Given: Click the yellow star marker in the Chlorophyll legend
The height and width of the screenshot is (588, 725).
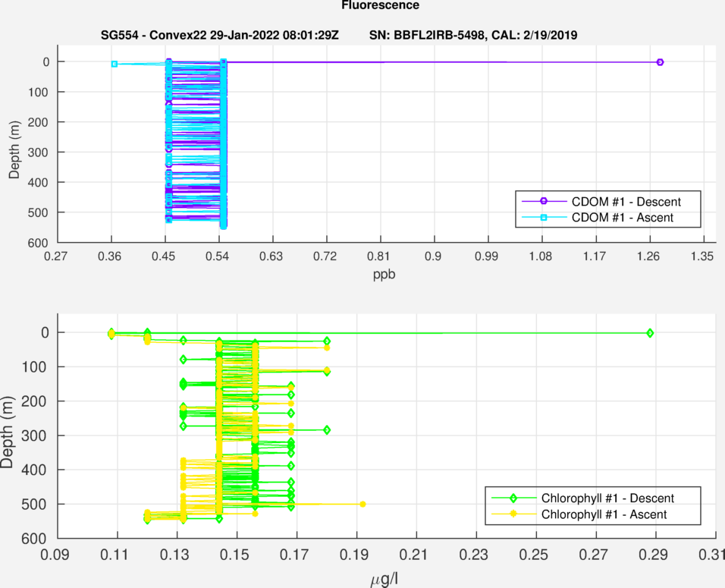Looking at the screenshot, I should (513, 514).
